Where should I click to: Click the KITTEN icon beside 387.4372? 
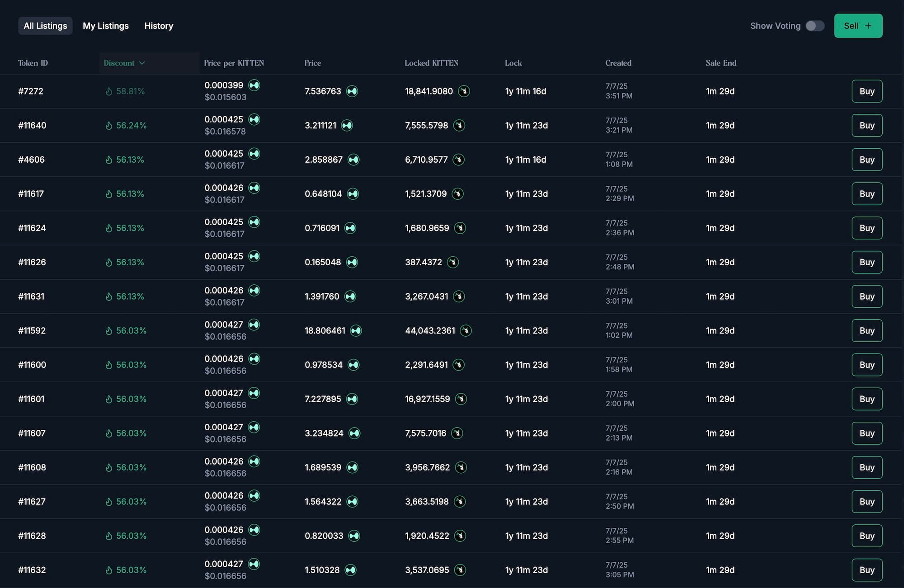point(453,262)
